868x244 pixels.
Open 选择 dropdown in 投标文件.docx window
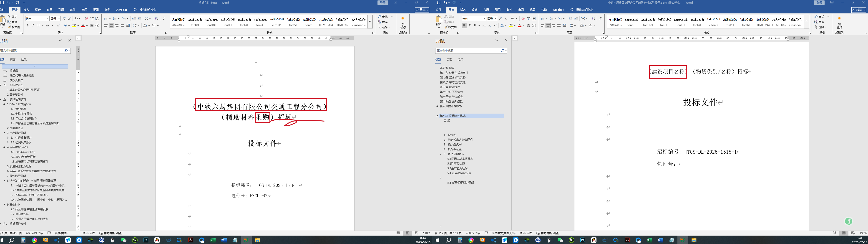(384, 27)
